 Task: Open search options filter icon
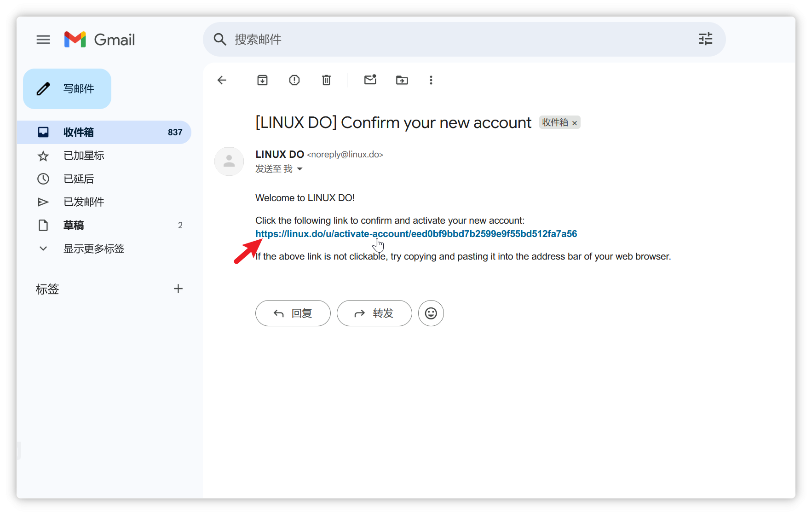click(705, 40)
